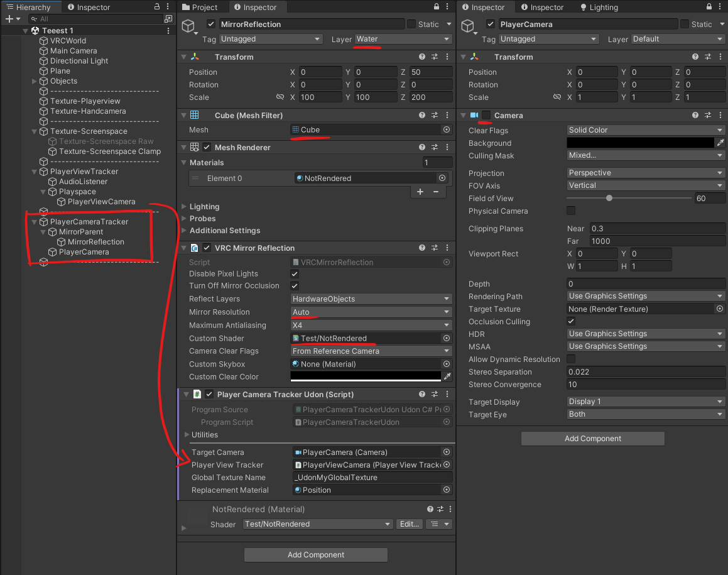The height and width of the screenshot is (575, 728).
Task: Switch to the Project tab
Action: [x=202, y=7]
